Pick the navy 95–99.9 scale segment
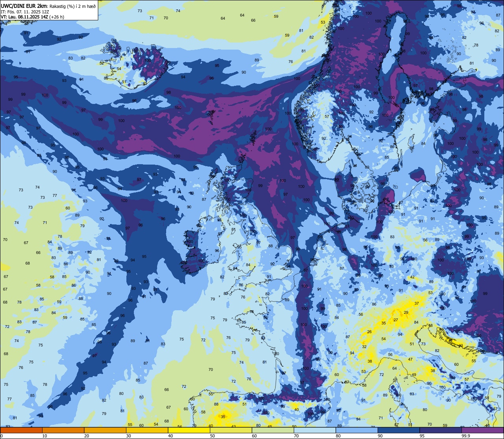Viewport: 504px width, 439px height. pyautogui.click(x=441, y=430)
